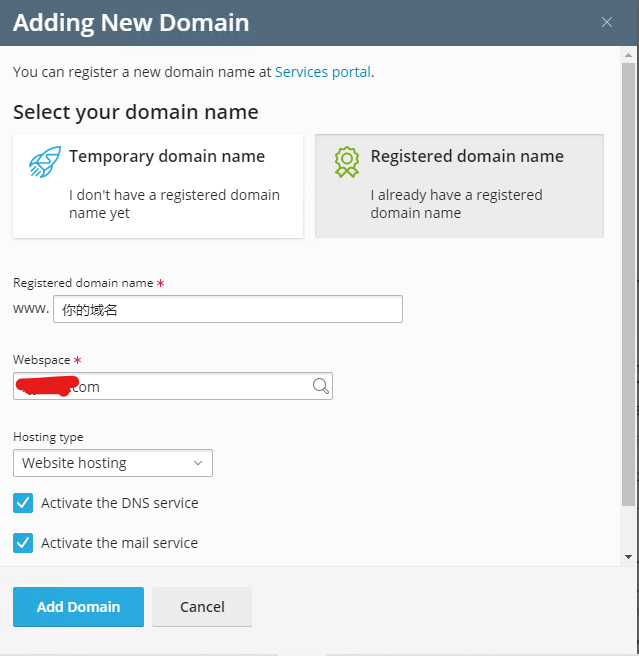Click the chevron arrow on Website hosting

coord(197,463)
